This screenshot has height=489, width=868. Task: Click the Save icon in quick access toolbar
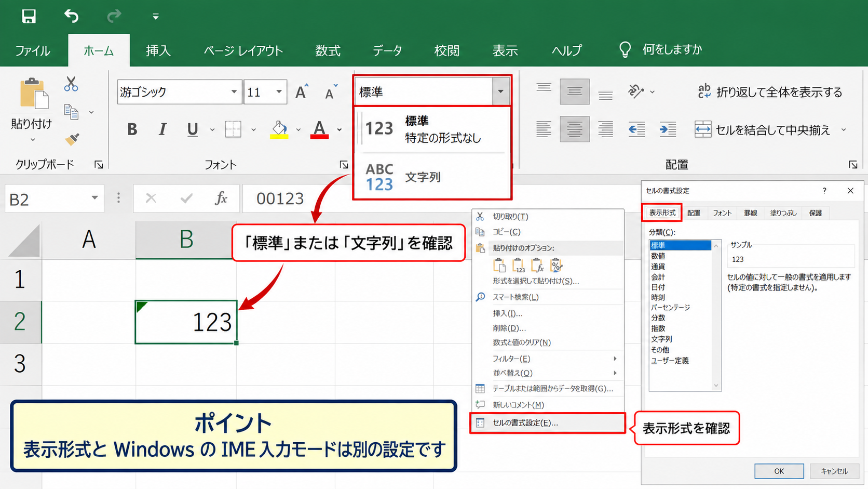(29, 16)
